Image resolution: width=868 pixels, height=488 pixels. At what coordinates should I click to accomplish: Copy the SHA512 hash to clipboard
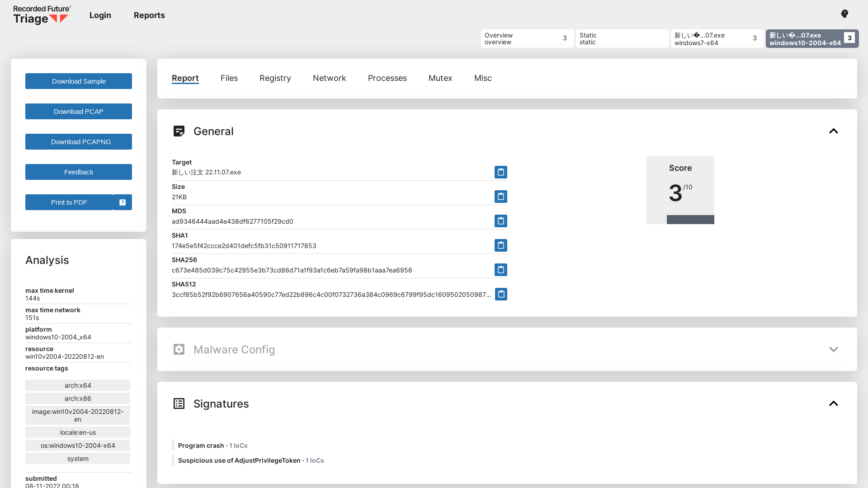(501, 294)
